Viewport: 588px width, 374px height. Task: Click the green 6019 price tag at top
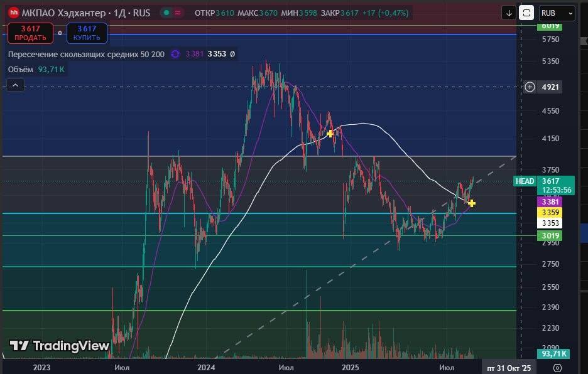pos(550,26)
